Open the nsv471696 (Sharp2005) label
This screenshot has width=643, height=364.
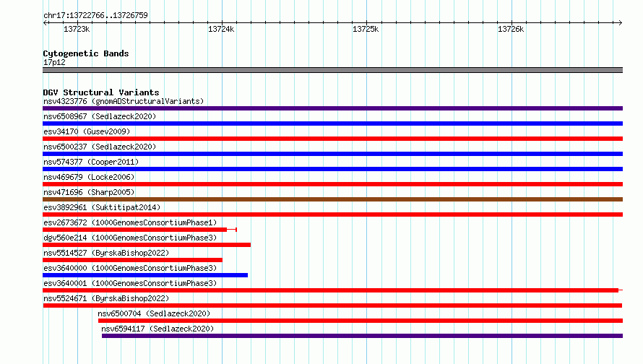[x=89, y=192]
